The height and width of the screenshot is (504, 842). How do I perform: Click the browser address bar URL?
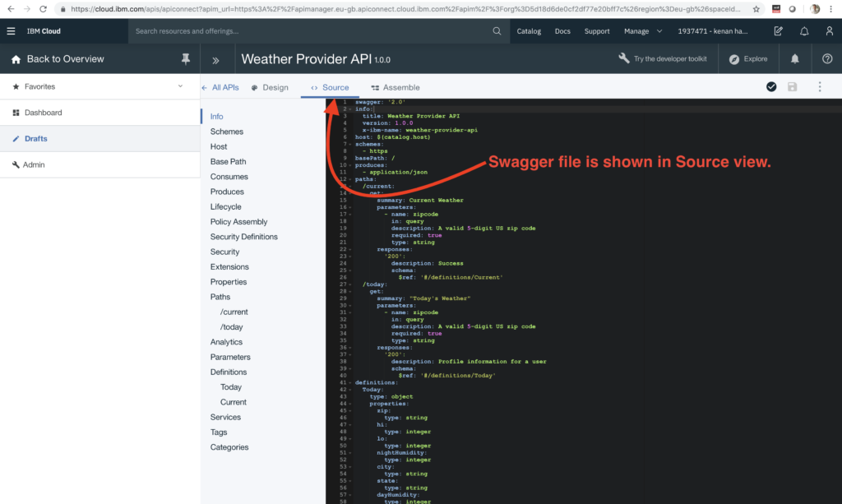tap(405, 9)
